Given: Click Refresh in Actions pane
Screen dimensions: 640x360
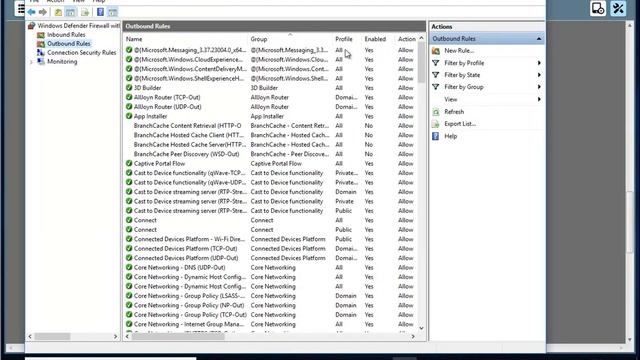Looking at the screenshot, I should 454,111.
